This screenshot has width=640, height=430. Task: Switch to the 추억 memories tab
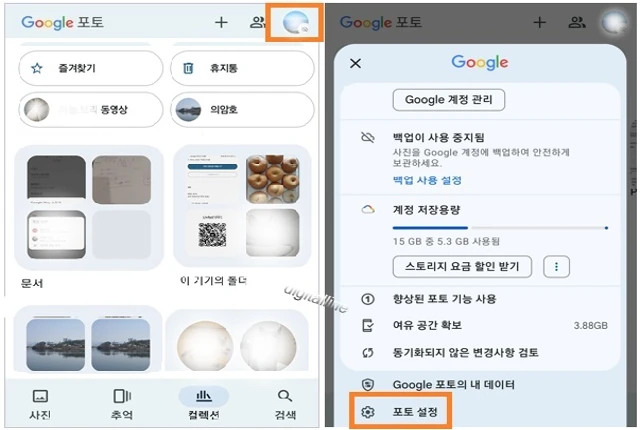[x=122, y=404]
